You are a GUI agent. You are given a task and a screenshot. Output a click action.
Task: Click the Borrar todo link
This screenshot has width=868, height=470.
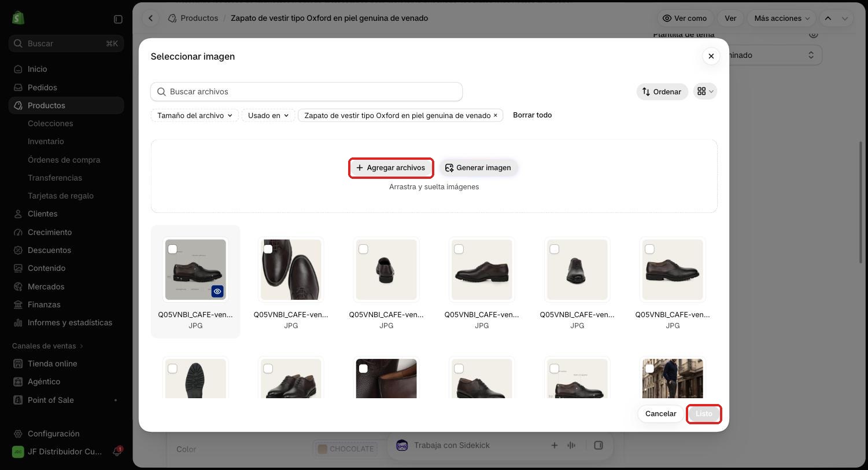(532, 115)
